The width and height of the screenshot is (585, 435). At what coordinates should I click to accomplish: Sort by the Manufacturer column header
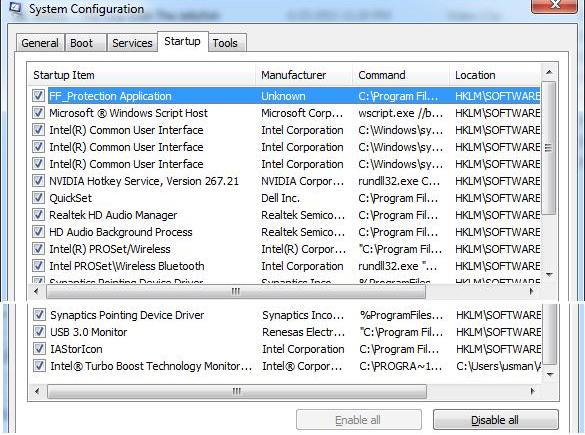[304, 75]
